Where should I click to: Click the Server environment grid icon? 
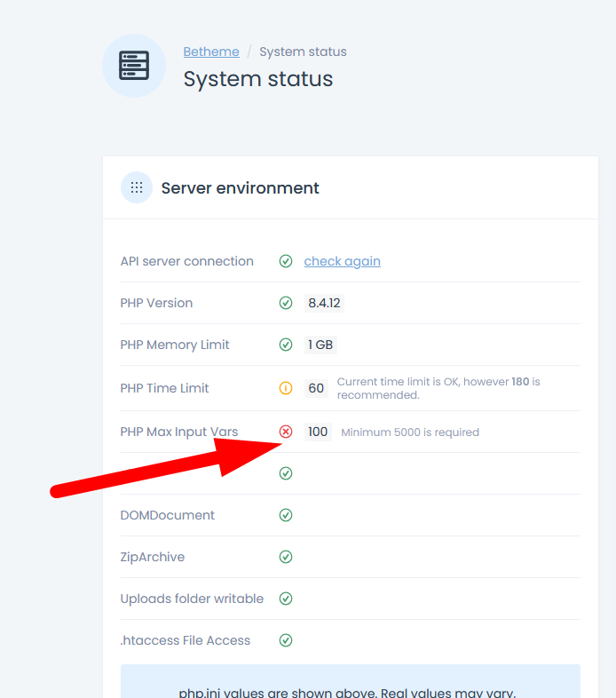(137, 187)
